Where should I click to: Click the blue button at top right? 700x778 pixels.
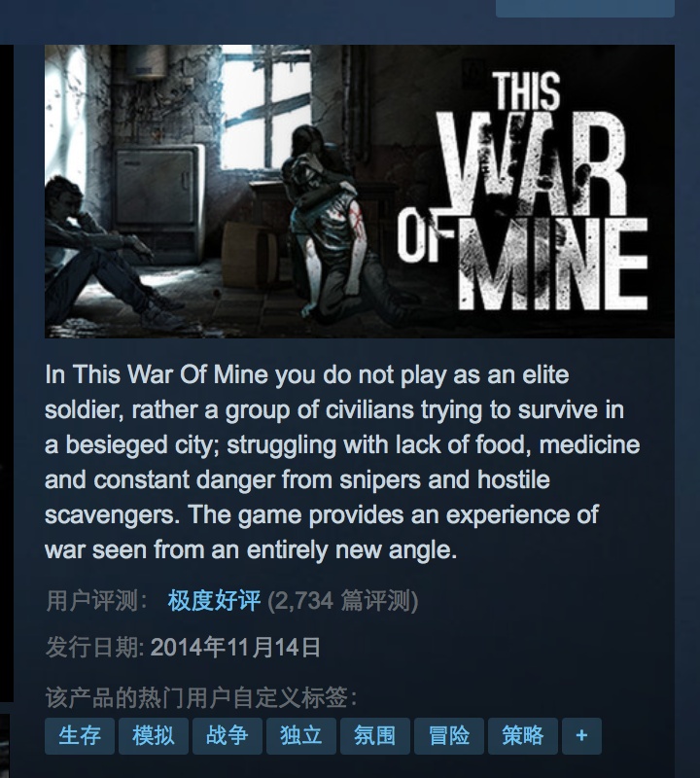[x=585, y=9]
